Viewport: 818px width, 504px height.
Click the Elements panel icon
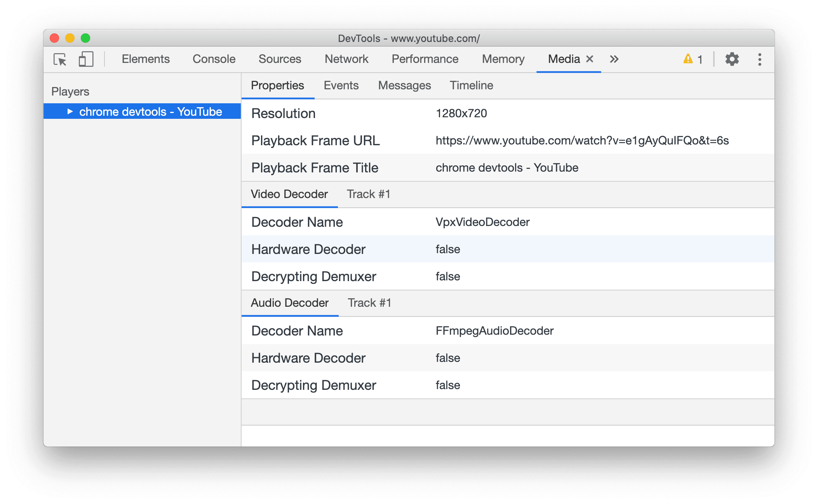144,59
